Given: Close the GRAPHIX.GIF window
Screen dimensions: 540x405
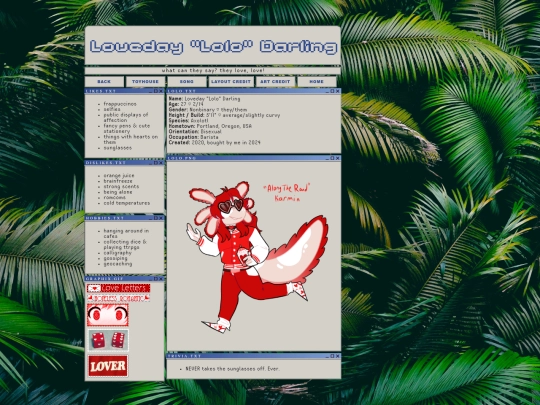Looking at the screenshot, I should [161, 279].
